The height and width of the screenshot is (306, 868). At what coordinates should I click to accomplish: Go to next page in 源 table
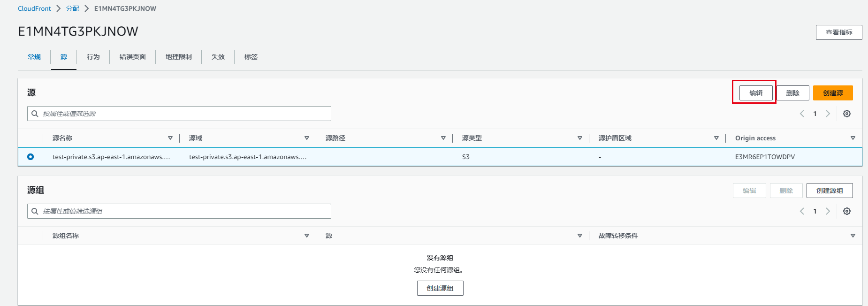coord(828,114)
